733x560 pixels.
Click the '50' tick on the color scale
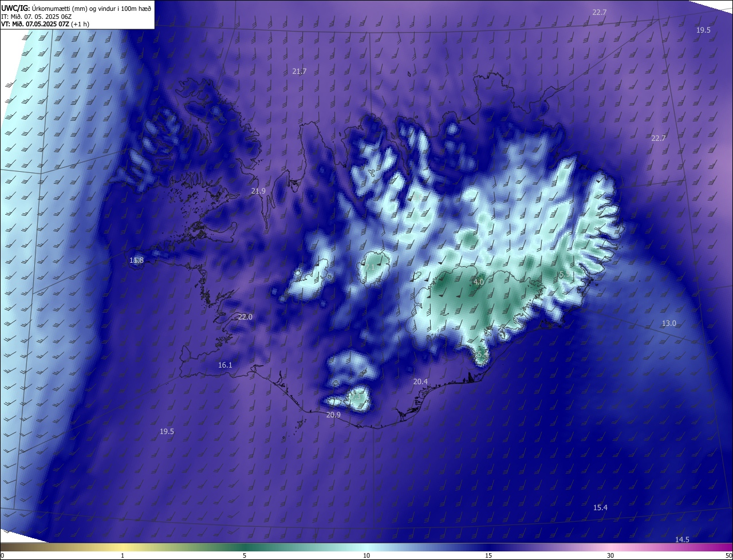[x=728, y=555]
